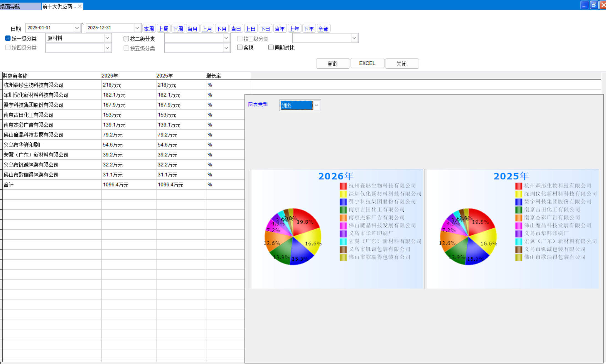
Task: Uncheck 按一级分类 checkbox
Action: tap(8, 38)
